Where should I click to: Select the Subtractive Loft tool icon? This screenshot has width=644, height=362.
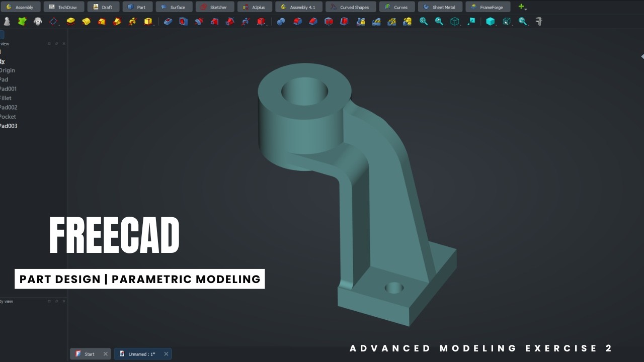[215, 21]
